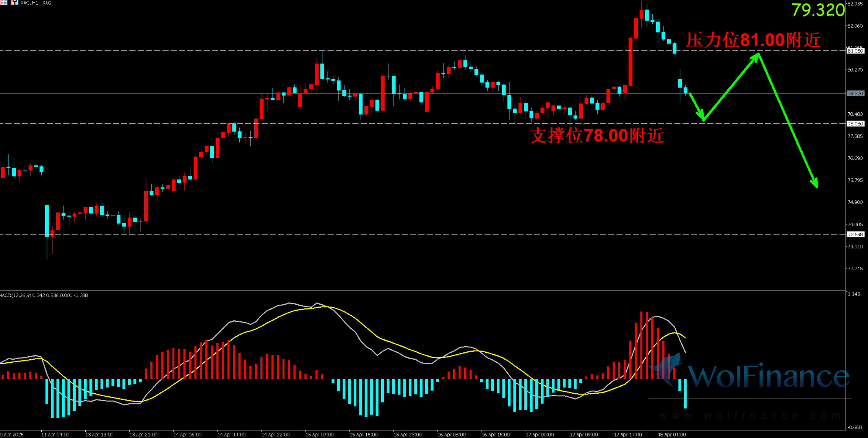Click the 18 Apr 01:00 time axis label
Viewport: 868px width, 438px height.
coord(671,435)
